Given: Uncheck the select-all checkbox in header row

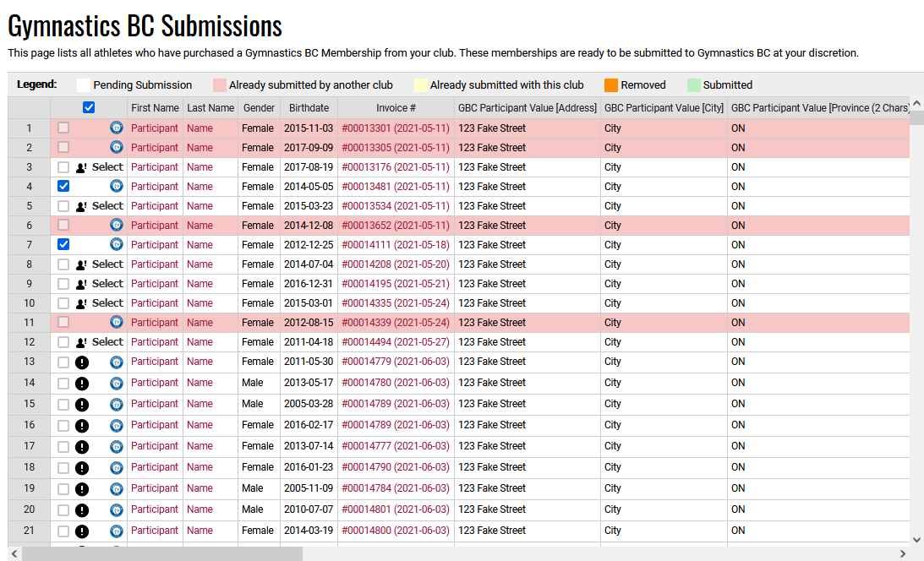Looking at the screenshot, I should [x=89, y=108].
